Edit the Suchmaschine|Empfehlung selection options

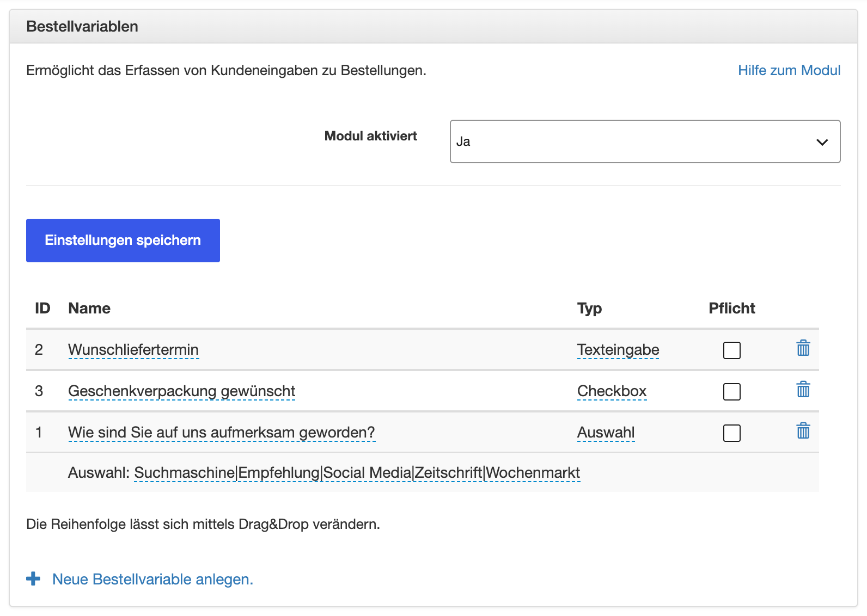357,472
